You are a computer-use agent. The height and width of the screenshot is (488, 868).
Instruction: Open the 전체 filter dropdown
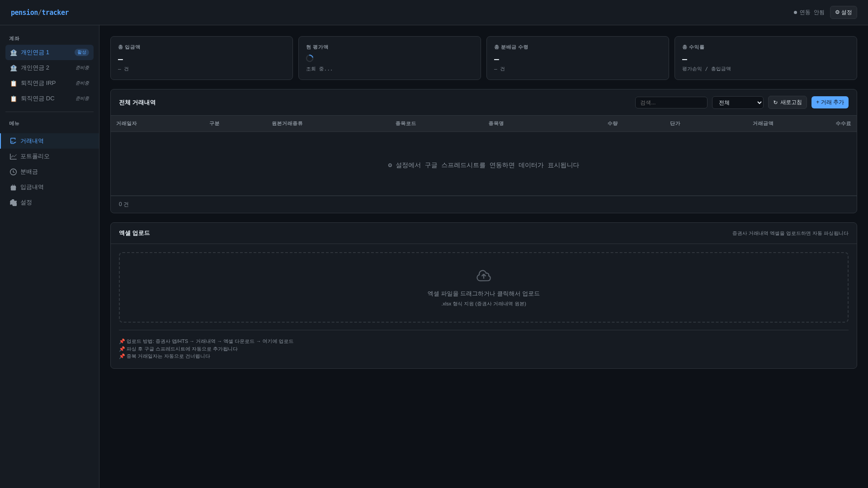point(737,103)
